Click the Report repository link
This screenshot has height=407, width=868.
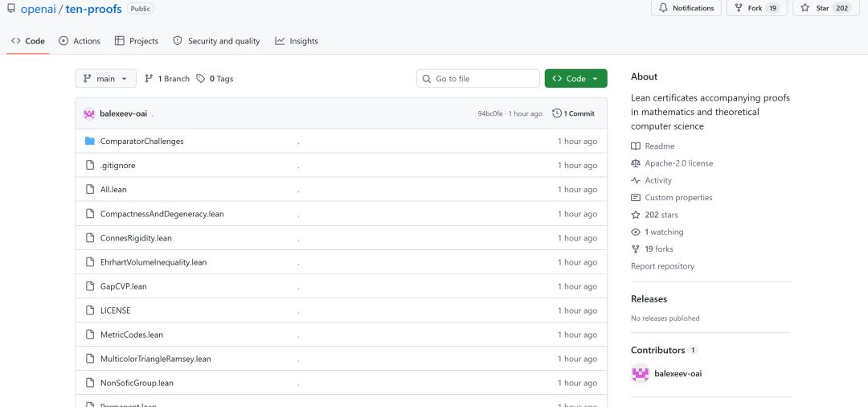click(662, 266)
